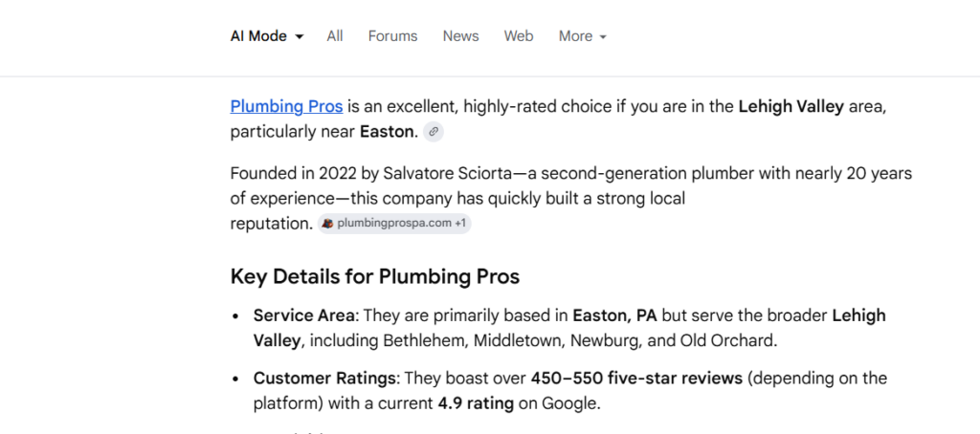Open the More tab label
This screenshot has height=434, width=980.
[x=575, y=36]
